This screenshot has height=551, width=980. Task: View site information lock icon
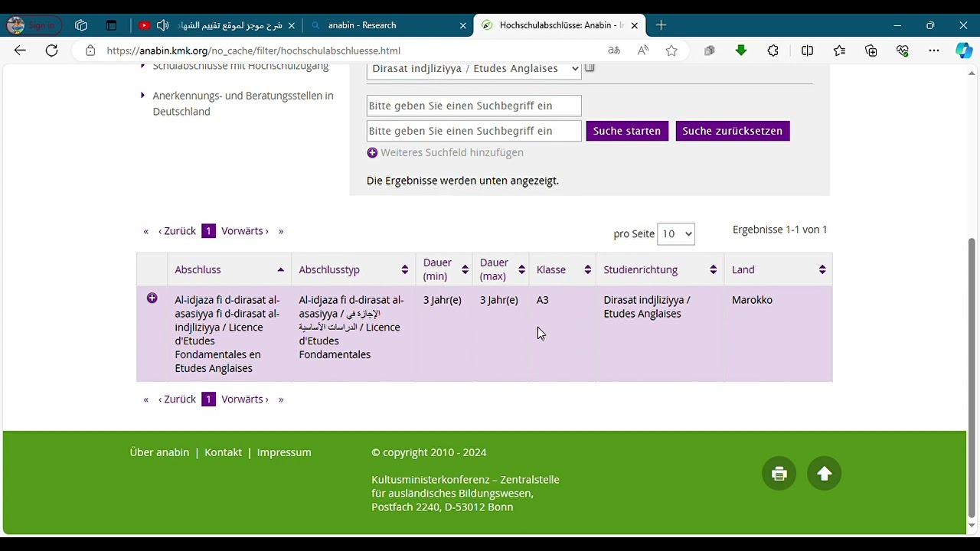point(90,51)
